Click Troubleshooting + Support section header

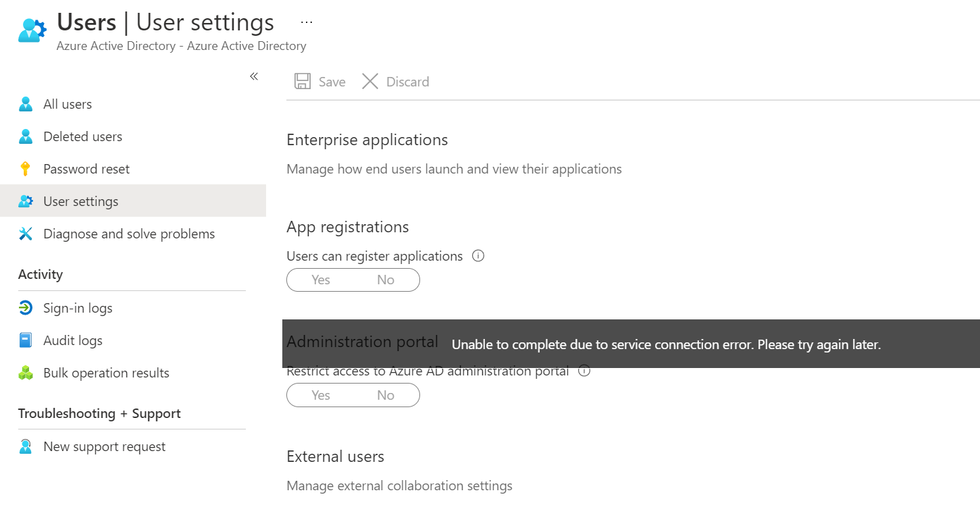click(99, 413)
